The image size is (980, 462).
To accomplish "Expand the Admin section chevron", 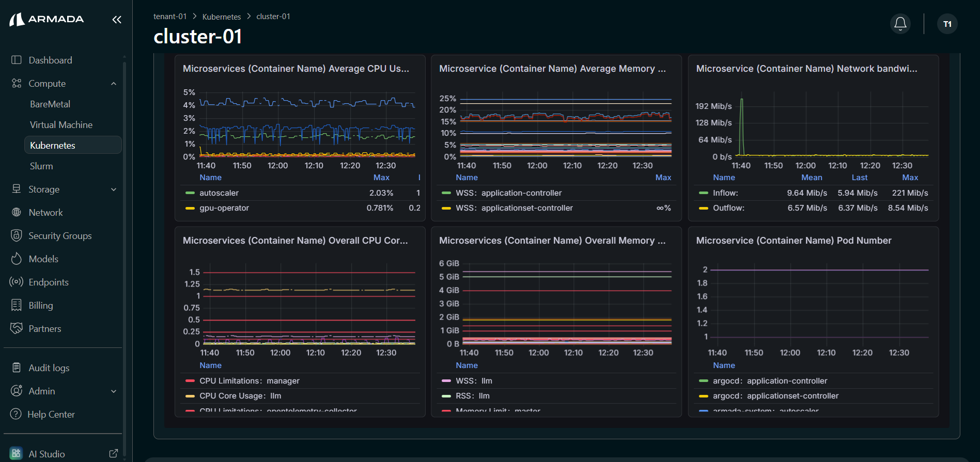I will (x=114, y=391).
